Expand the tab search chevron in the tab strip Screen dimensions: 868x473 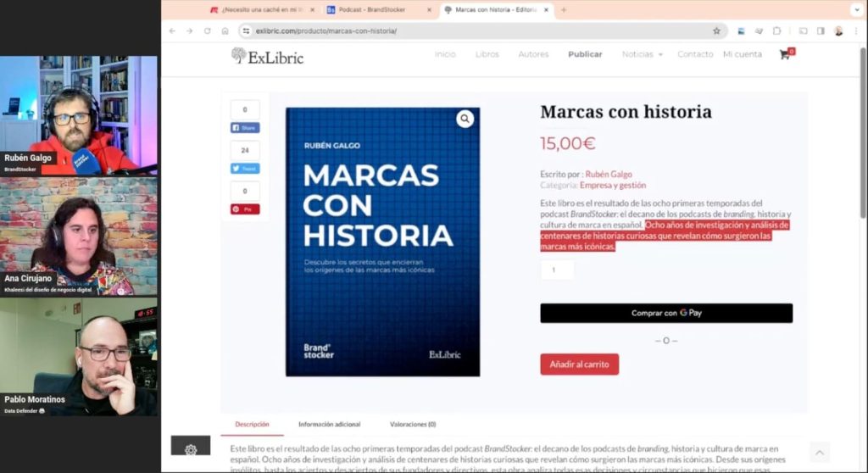tap(857, 9)
